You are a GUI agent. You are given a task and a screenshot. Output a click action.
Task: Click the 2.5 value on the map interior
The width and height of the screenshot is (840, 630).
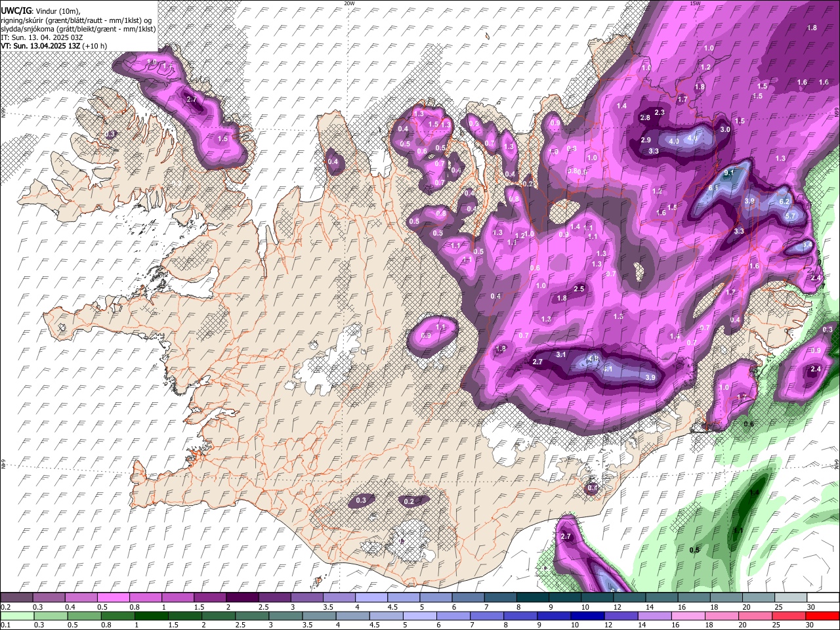(579, 289)
